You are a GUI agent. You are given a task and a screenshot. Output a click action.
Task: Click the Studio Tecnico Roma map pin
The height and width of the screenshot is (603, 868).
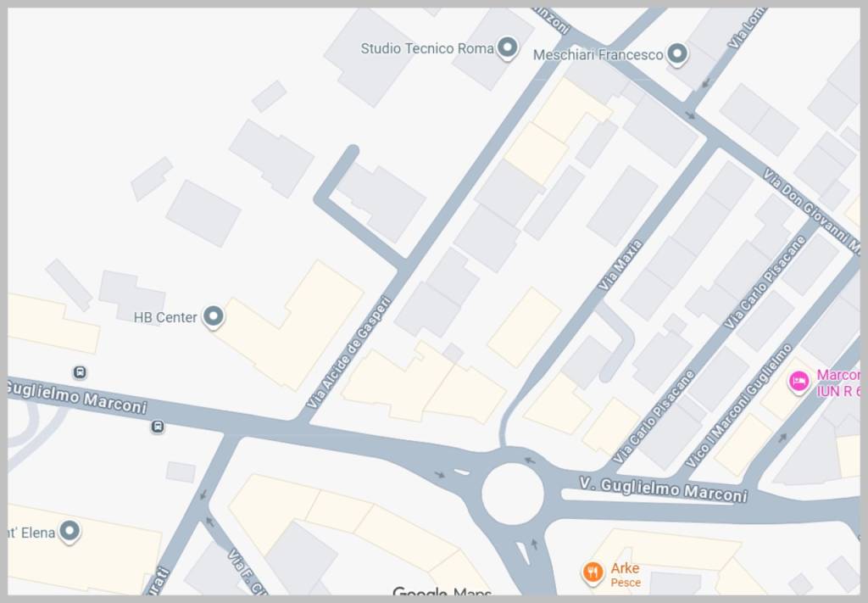pyautogui.click(x=507, y=48)
